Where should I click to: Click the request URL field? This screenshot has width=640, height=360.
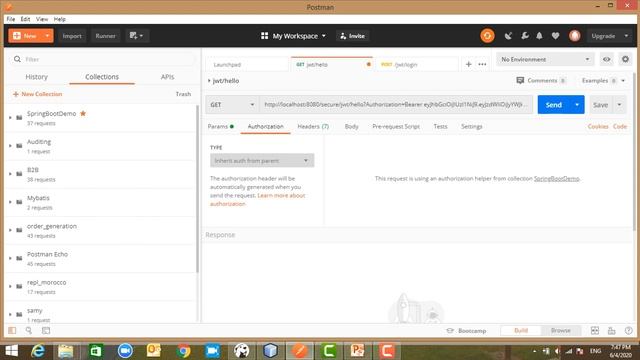click(396, 105)
